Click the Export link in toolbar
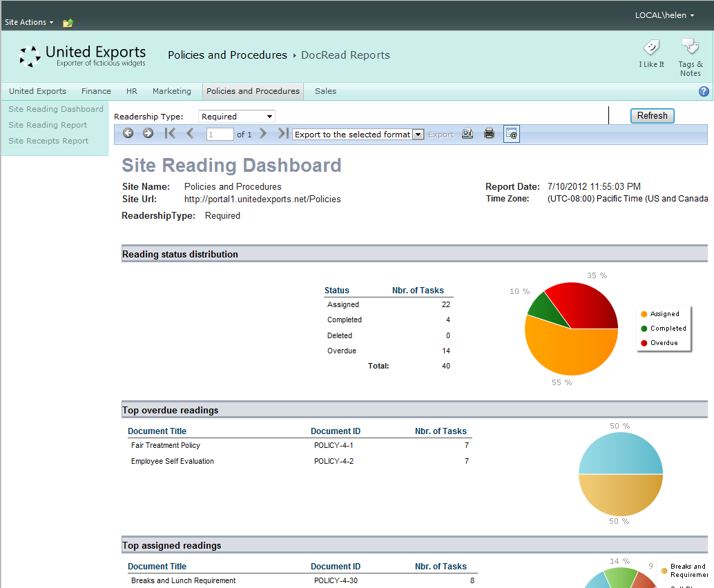Screen dimensions: 714x588 [x=441, y=135]
